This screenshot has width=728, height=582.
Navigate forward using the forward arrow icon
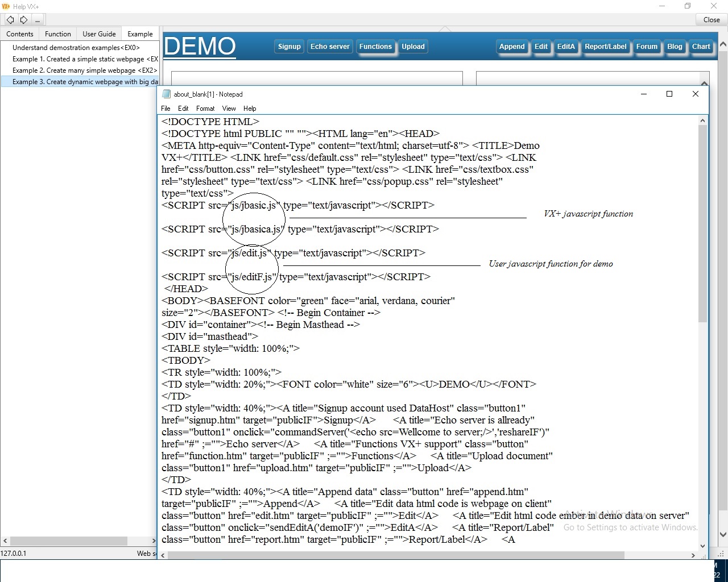(x=23, y=19)
